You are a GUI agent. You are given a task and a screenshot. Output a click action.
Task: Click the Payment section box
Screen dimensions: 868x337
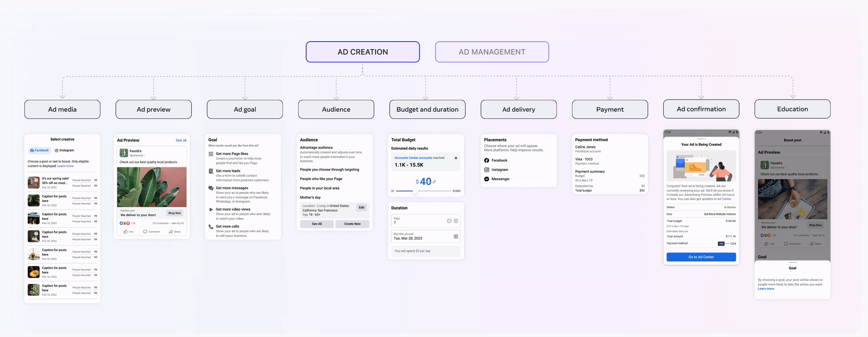pos(610,109)
